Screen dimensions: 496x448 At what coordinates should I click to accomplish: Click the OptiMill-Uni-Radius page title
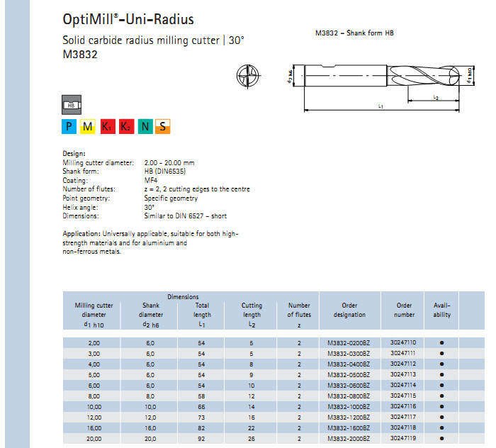pos(128,19)
